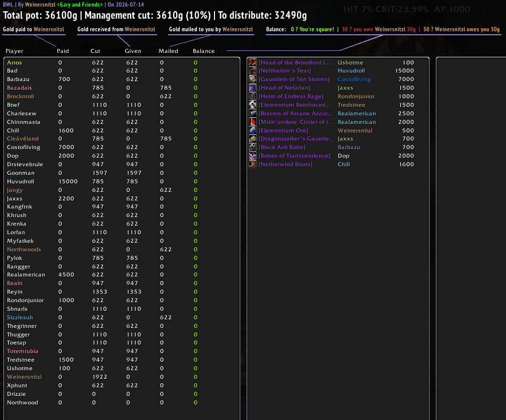Select player name Northwoods
The height and width of the screenshot is (420, 506).
tap(24, 249)
